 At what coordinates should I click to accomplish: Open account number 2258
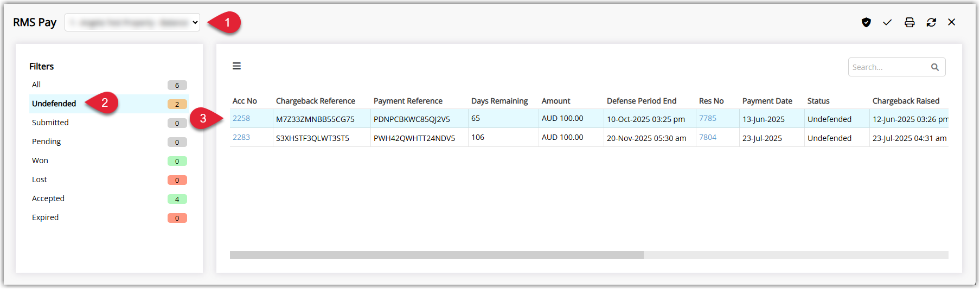tap(241, 118)
